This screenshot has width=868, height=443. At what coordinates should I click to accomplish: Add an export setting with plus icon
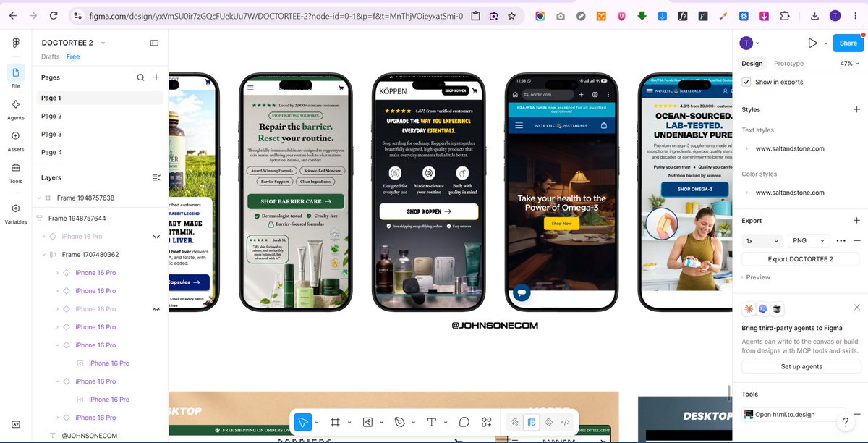(x=857, y=221)
